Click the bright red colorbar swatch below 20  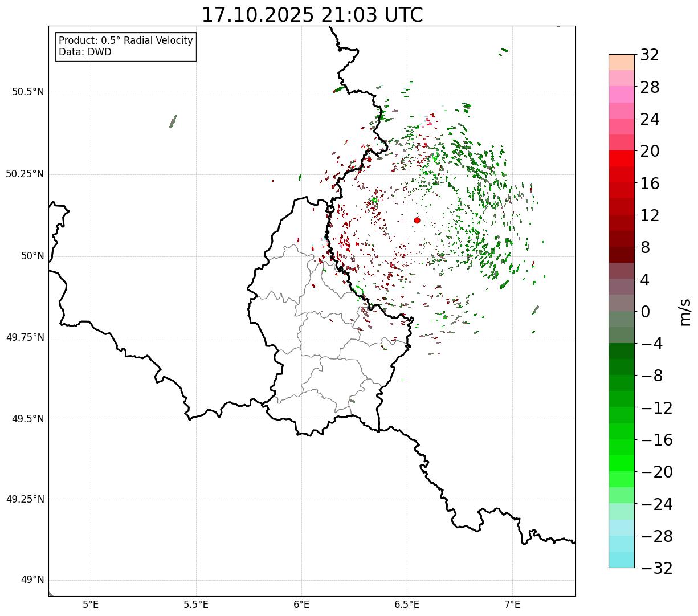(622, 158)
